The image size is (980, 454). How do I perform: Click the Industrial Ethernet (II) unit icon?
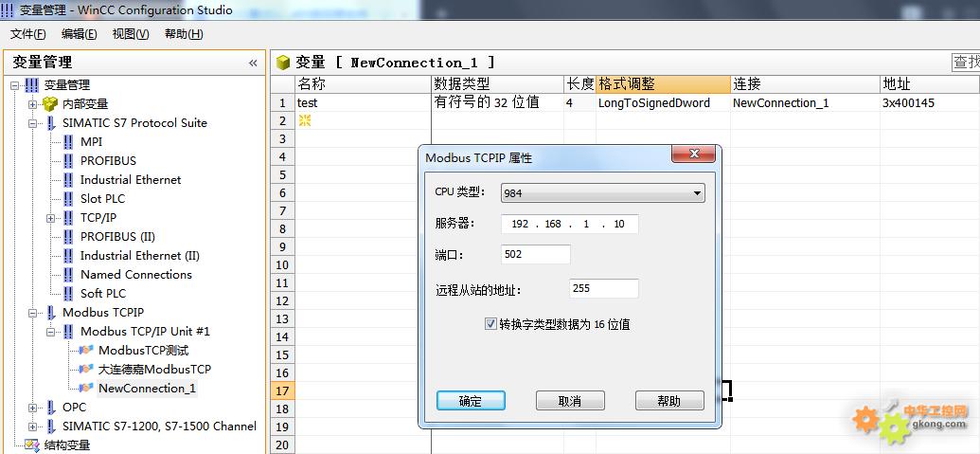click(69, 256)
